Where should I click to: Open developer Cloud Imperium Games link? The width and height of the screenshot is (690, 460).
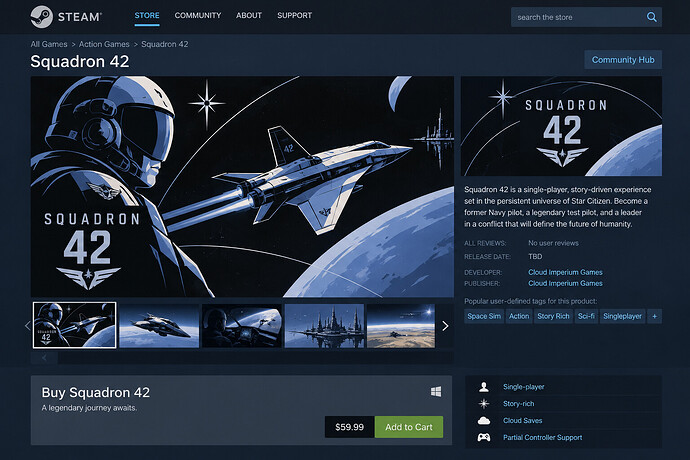click(565, 272)
